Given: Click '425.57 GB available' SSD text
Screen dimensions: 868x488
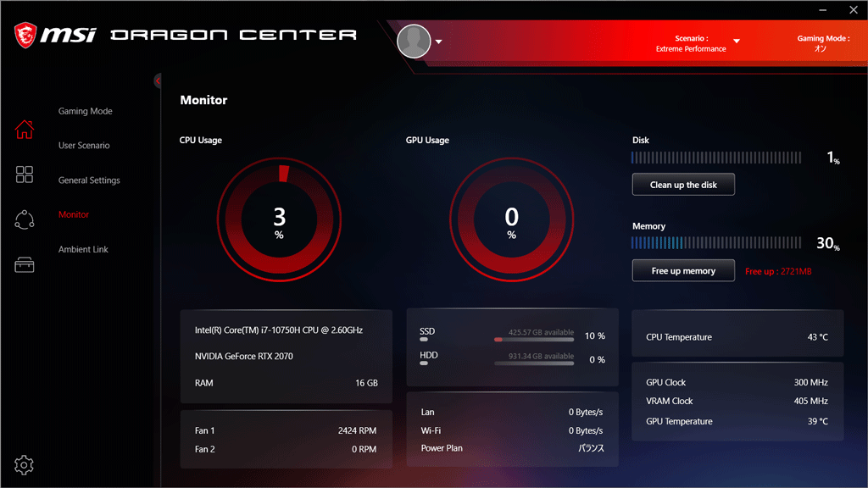Looking at the screenshot, I should click(x=541, y=332).
